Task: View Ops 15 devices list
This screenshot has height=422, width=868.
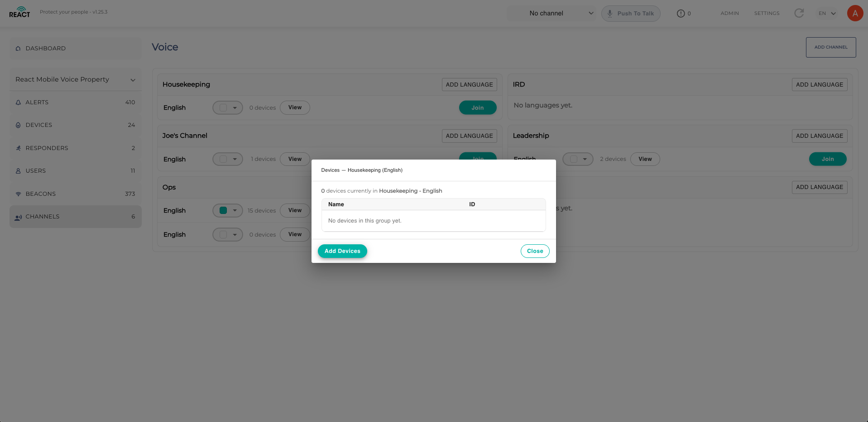Action: pyautogui.click(x=295, y=210)
